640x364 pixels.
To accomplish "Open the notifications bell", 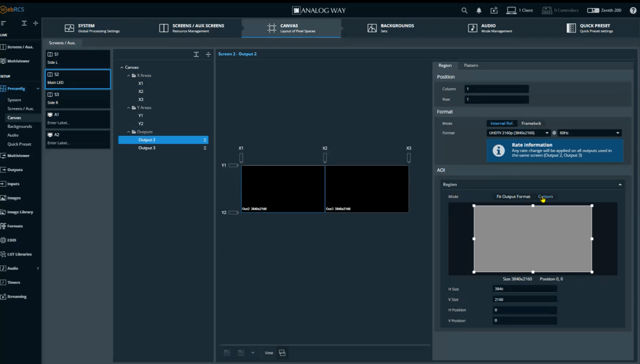I will pyautogui.click(x=479, y=10).
